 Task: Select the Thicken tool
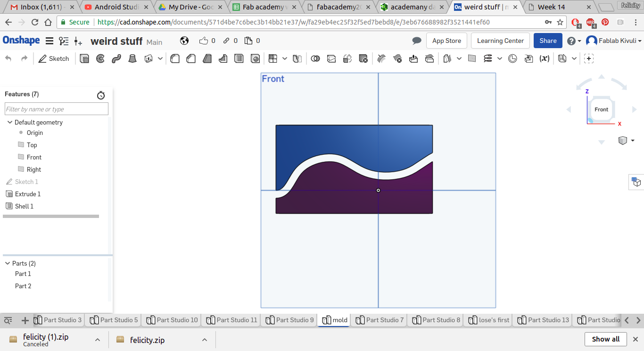click(149, 58)
